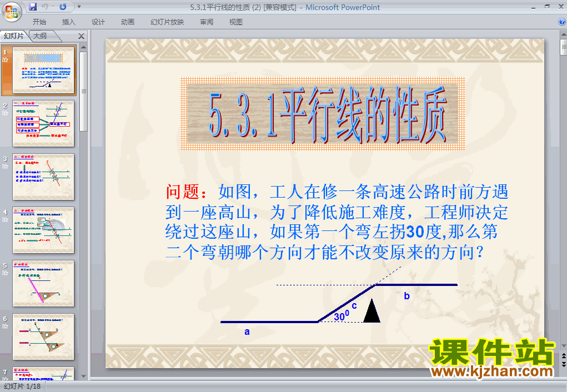Undo the last action
Screen dimensions: 567x392
point(45,7)
